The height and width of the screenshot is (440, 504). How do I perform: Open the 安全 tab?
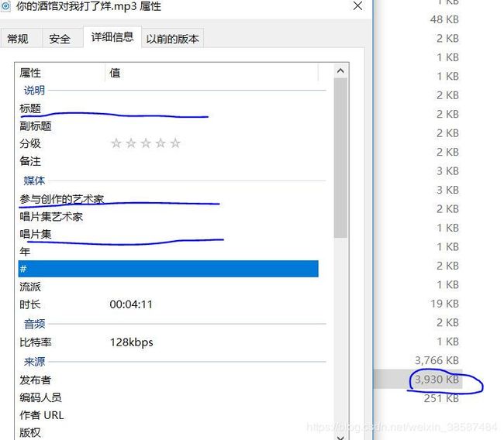tap(62, 39)
